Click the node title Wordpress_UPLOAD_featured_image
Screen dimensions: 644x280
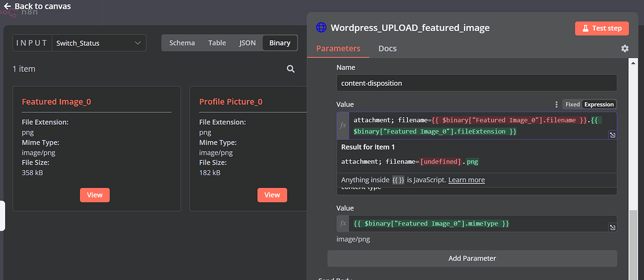pos(410,28)
